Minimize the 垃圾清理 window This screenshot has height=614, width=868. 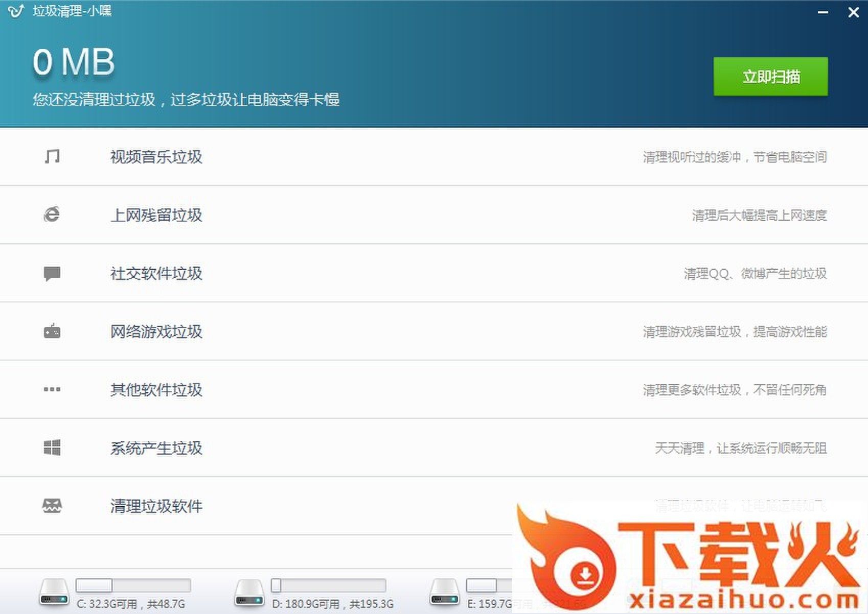(x=823, y=12)
